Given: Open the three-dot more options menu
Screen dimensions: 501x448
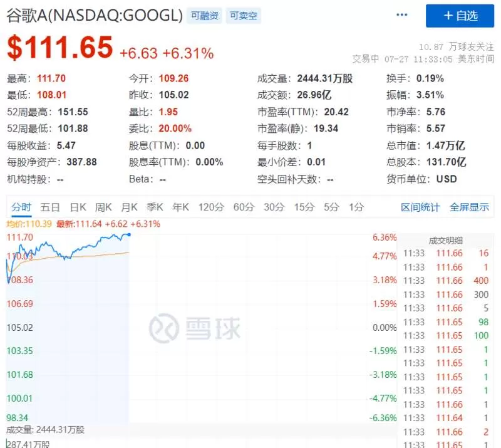Looking at the screenshot, I should (401, 14).
